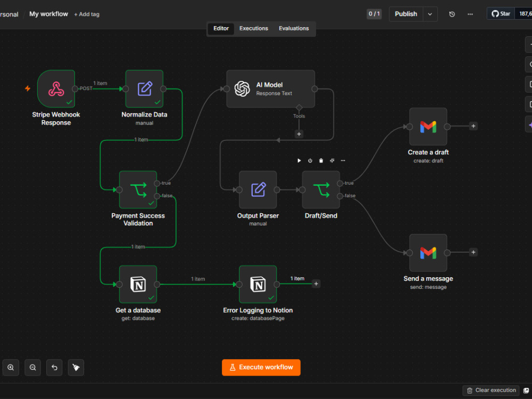Open the Create a draft Gmail node
The width and height of the screenshot is (532, 399).
click(428, 127)
